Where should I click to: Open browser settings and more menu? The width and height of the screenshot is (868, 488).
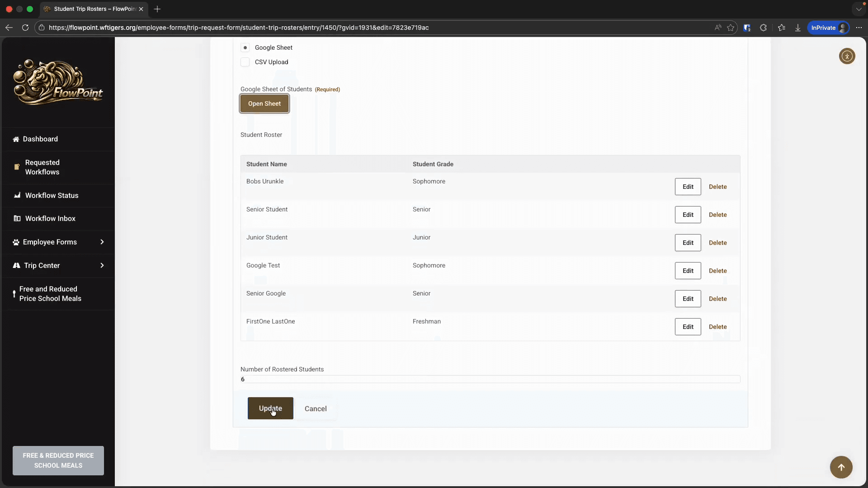point(859,28)
